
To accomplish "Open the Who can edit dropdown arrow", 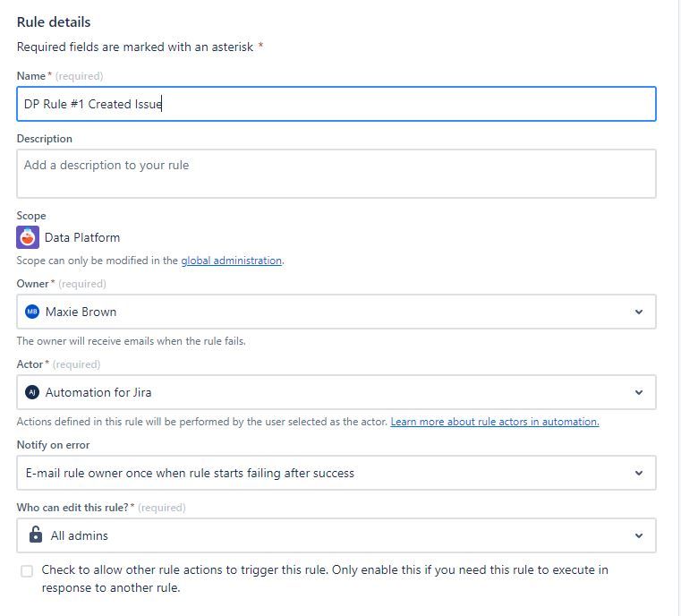I will (638, 535).
